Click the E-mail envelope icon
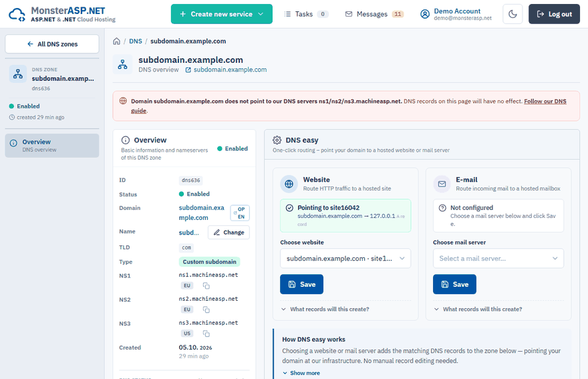 tap(442, 184)
